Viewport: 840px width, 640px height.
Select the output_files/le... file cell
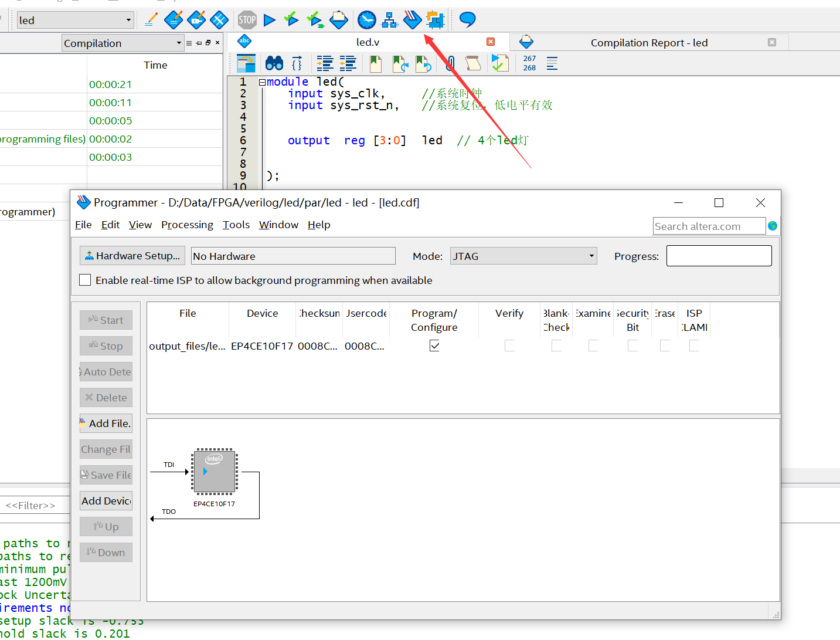(188, 346)
